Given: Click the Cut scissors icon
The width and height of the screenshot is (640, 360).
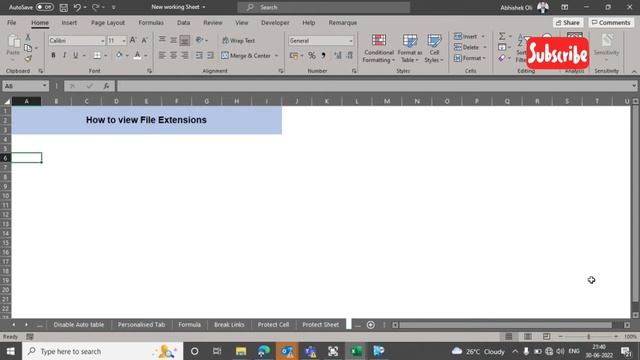Looking at the screenshot, I should click(28, 37).
